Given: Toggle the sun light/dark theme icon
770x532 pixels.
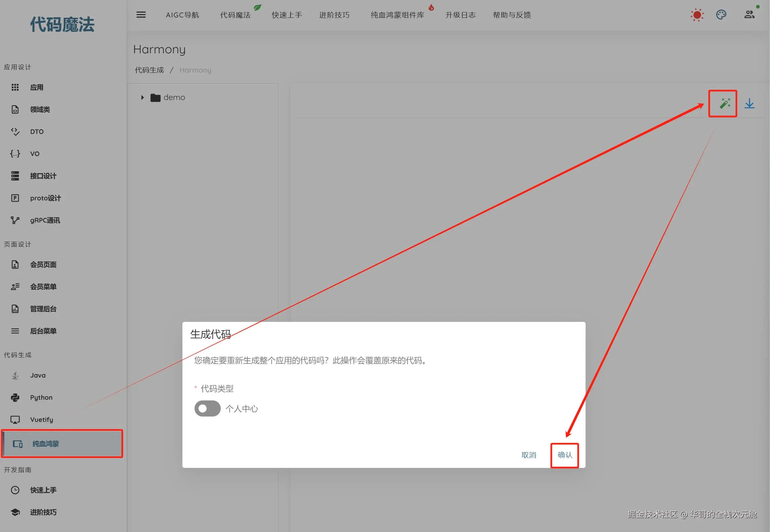Looking at the screenshot, I should pos(697,15).
